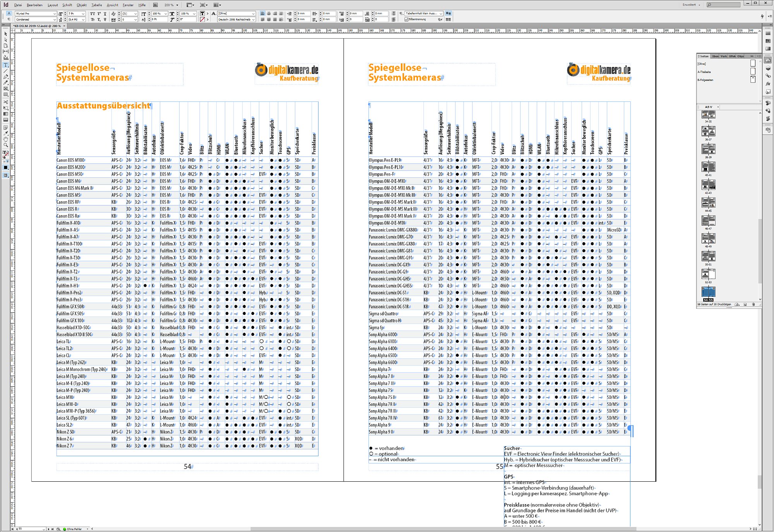Open the Links panel icon in the dock
This screenshot has width=774, height=532.
[x=768, y=76]
